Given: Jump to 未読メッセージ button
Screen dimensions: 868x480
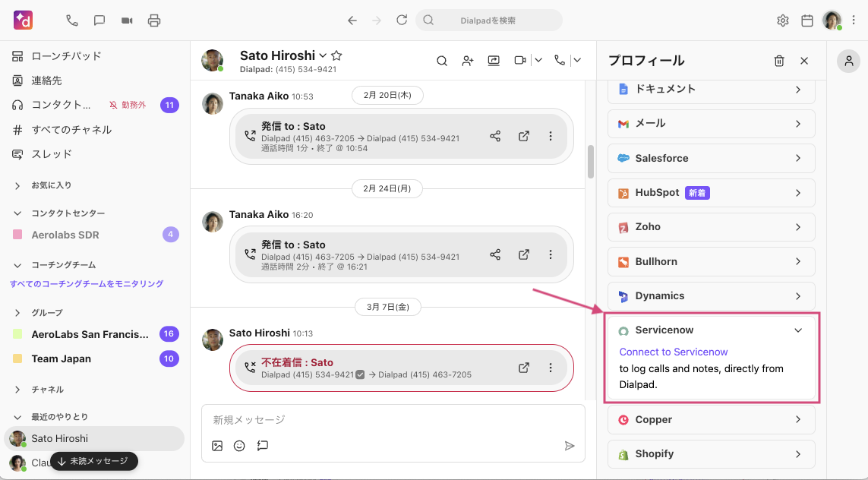Looking at the screenshot, I should [93, 461].
